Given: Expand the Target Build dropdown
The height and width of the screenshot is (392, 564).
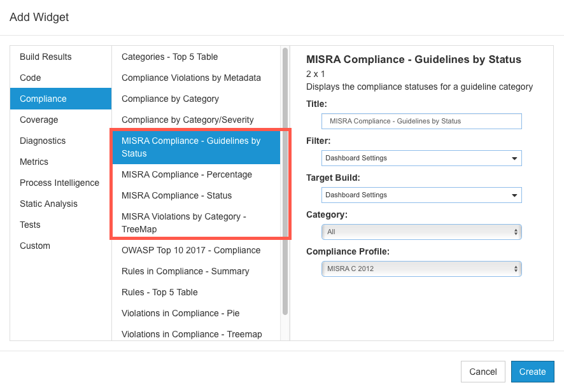Looking at the screenshot, I should (421, 195).
